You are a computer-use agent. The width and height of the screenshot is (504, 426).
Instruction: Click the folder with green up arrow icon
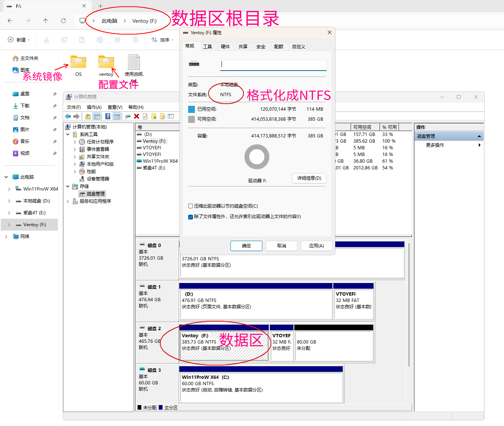pyautogui.click(x=154, y=117)
